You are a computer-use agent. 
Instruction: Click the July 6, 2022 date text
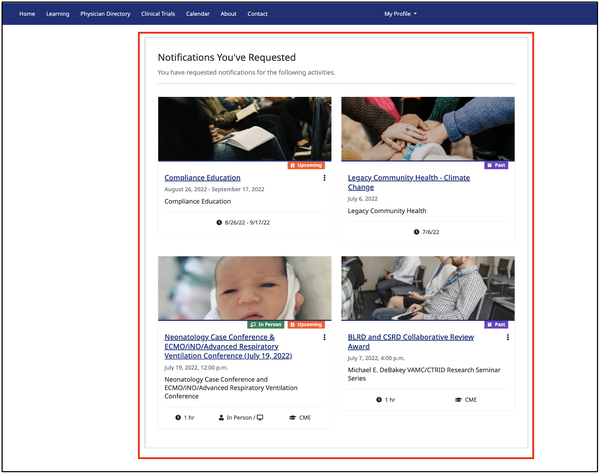[363, 199]
